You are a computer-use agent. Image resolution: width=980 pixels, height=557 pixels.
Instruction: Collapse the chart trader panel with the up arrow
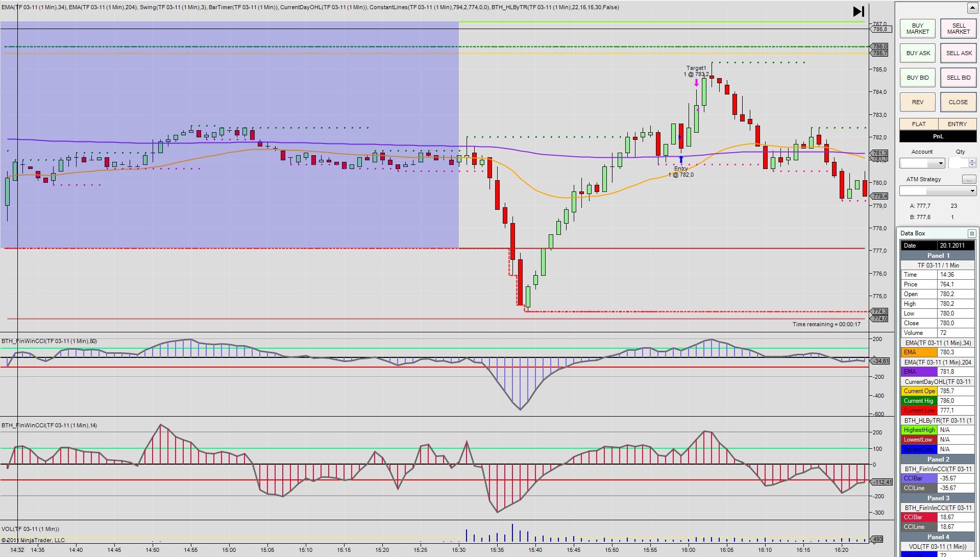972,8
